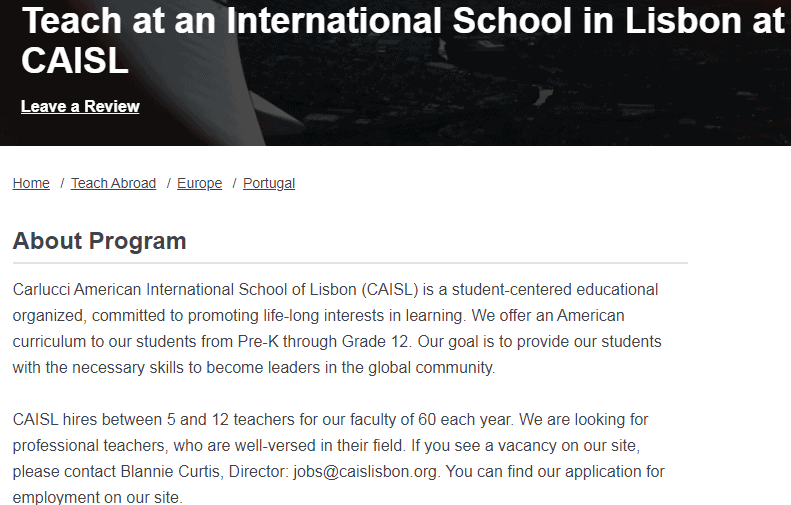The height and width of the screenshot is (505, 791).
Task: Click the text "employment on our site"
Action: (x=97, y=497)
